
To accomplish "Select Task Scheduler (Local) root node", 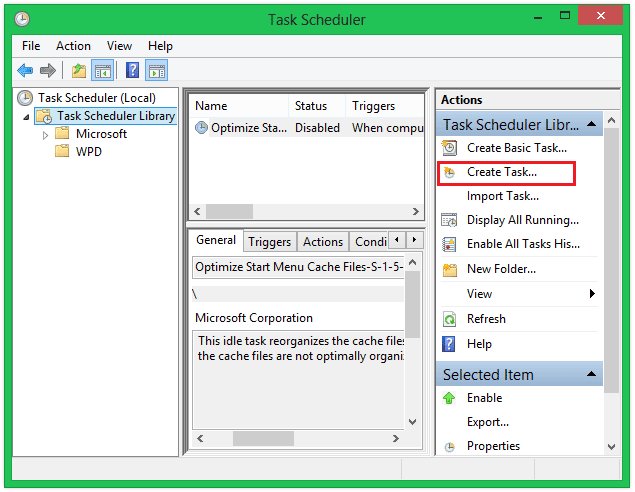I will tap(97, 98).
